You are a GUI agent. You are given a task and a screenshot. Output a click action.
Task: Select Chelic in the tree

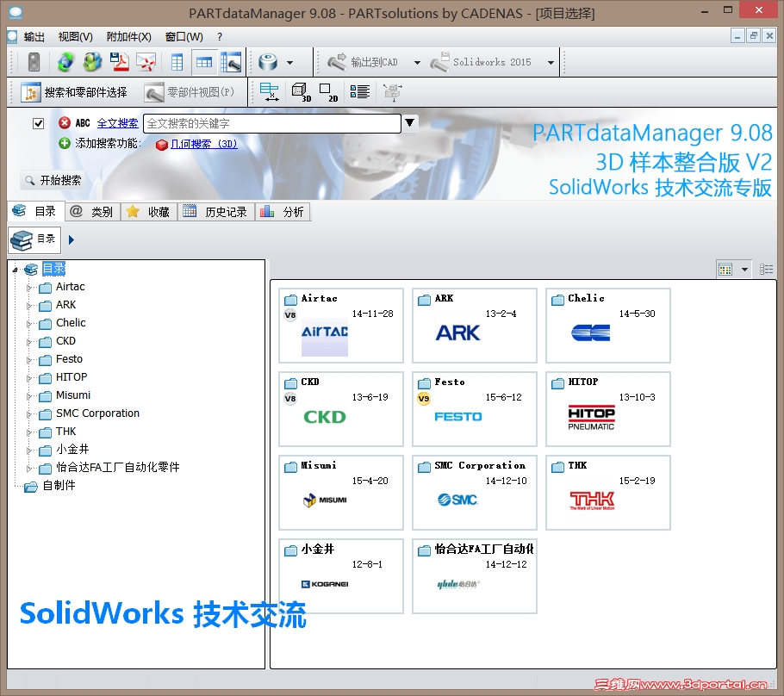(x=71, y=323)
